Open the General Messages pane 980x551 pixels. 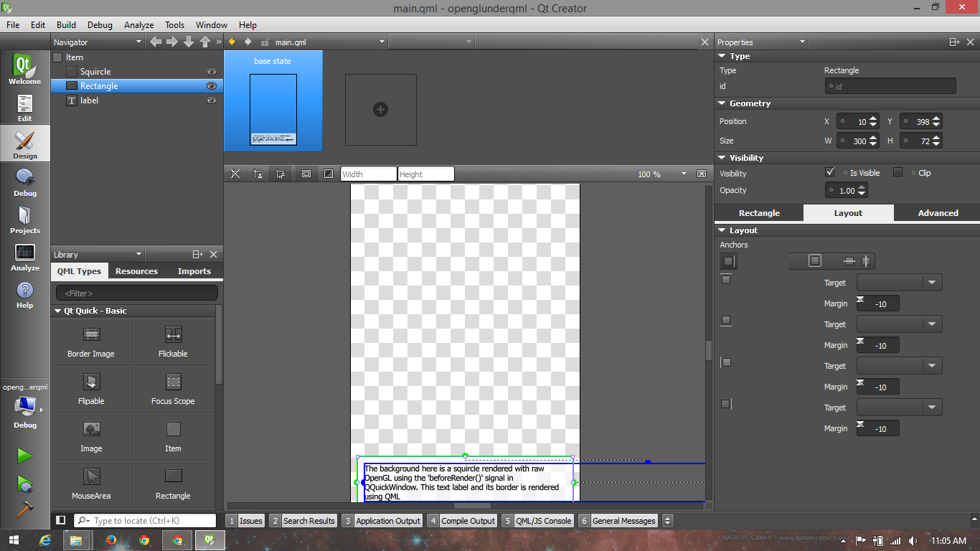pos(618,521)
